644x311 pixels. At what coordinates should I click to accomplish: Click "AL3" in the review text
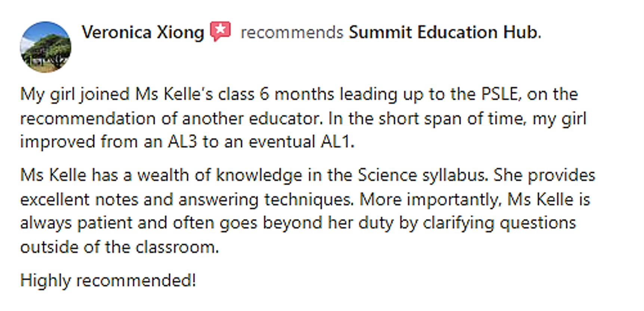coord(182,142)
